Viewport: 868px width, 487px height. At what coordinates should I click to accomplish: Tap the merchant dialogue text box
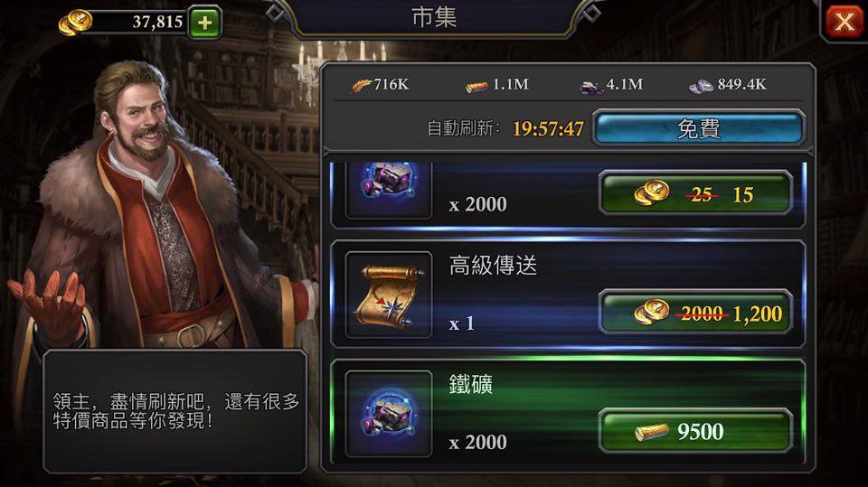[175, 411]
